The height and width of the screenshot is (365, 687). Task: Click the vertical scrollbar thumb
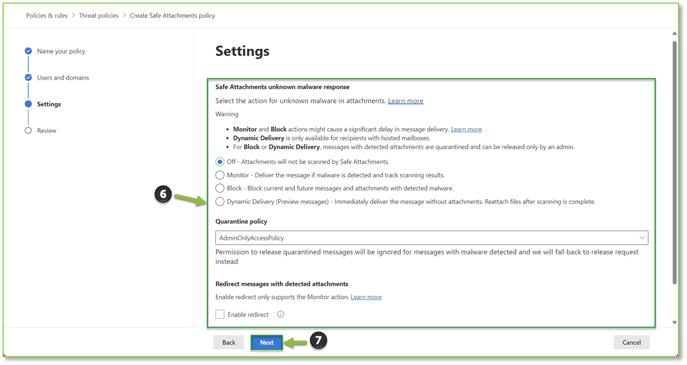pyautogui.click(x=675, y=162)
